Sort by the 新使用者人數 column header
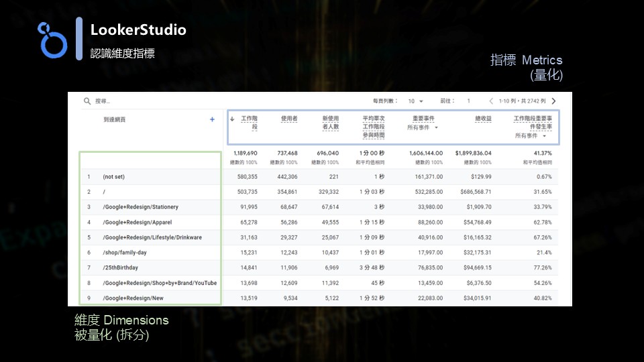This screenshot has width=644, height=362. (330, 122)
